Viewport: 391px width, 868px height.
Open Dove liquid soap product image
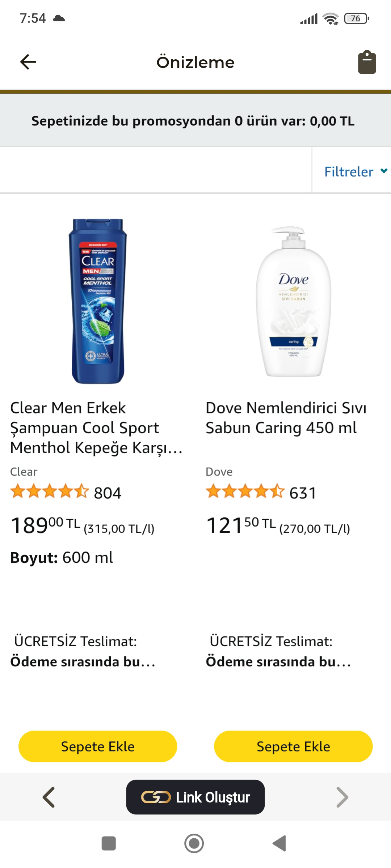[293, 301]
